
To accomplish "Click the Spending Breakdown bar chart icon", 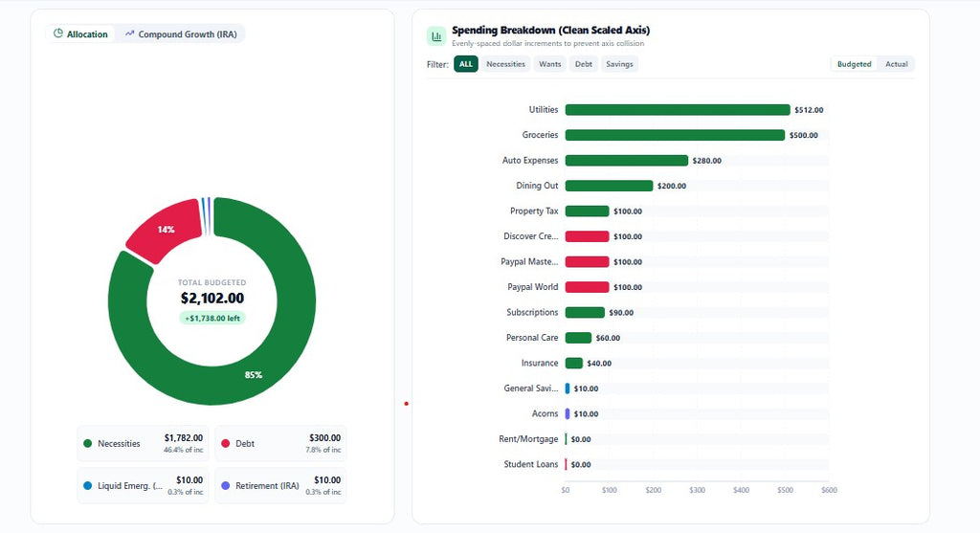I will (436, 36).
